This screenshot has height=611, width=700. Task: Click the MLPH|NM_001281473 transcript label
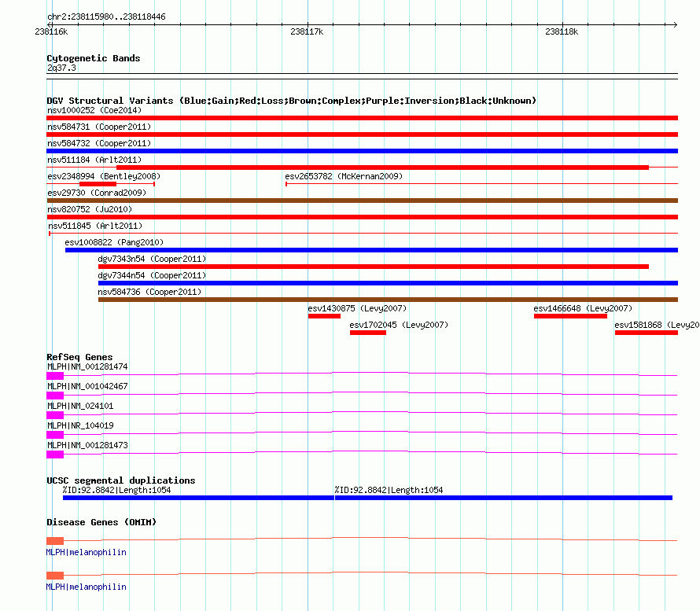click(x=87, y=445)
